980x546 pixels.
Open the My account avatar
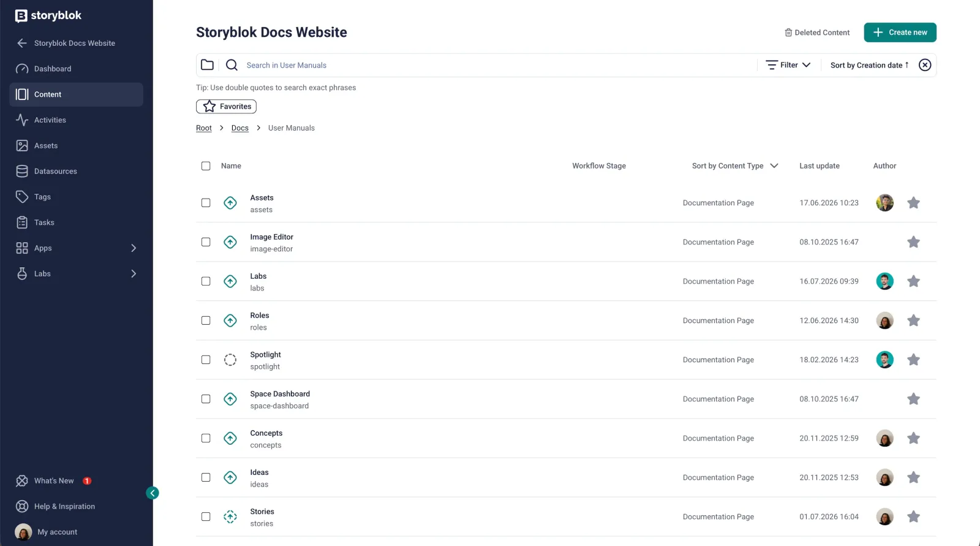click(x=23, y=532)
